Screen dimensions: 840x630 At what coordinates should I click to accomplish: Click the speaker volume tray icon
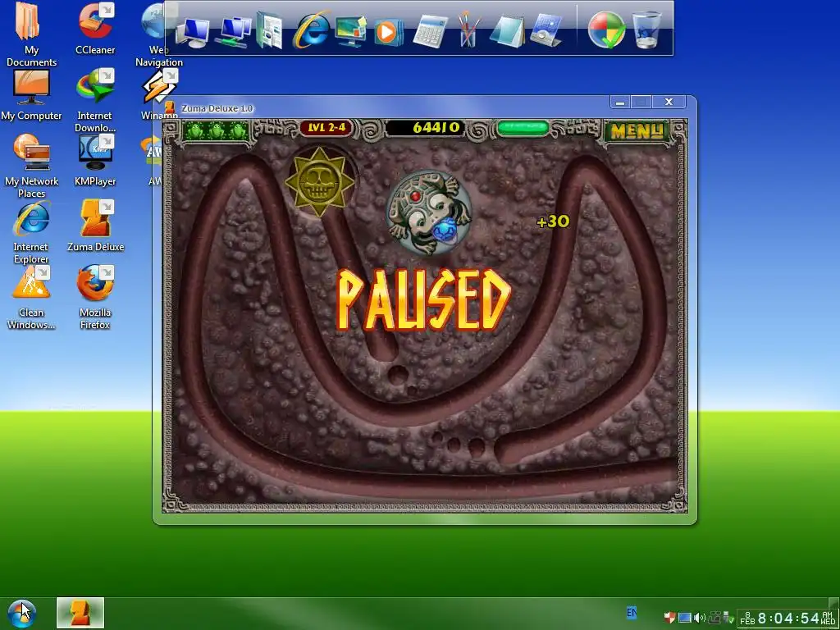click(699, 618)
